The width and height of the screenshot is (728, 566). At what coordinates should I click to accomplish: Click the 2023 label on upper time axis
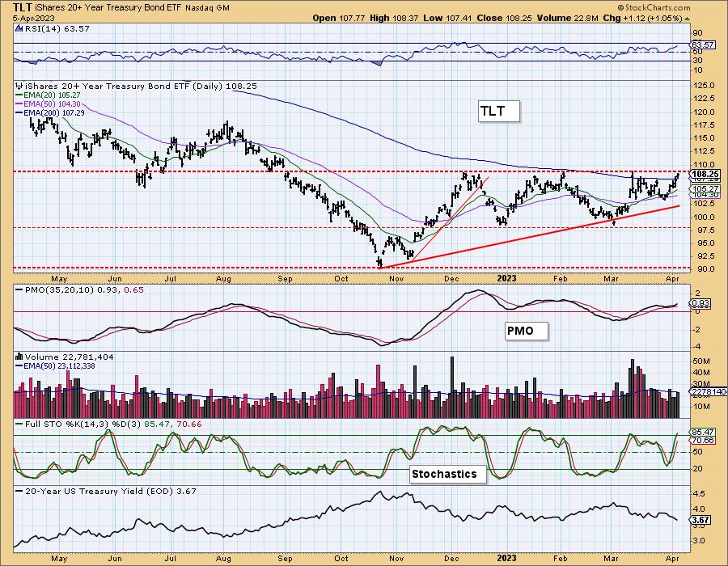(506, 279)
